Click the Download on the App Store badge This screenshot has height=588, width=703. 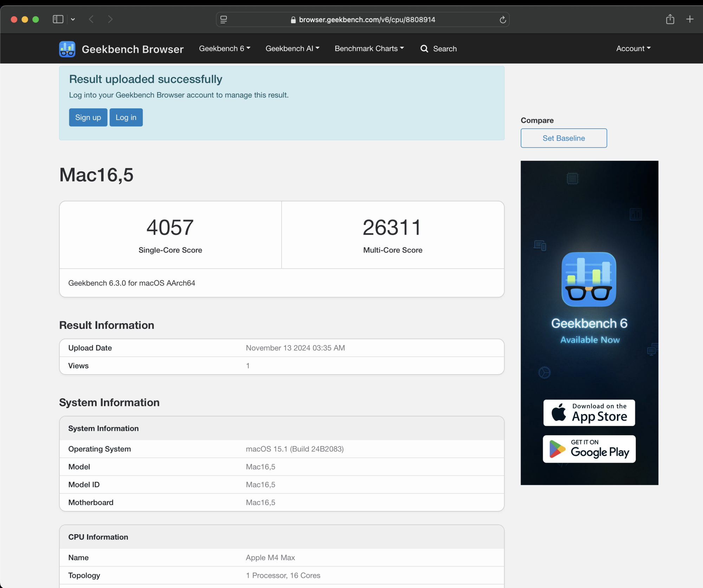click(589, 413)
